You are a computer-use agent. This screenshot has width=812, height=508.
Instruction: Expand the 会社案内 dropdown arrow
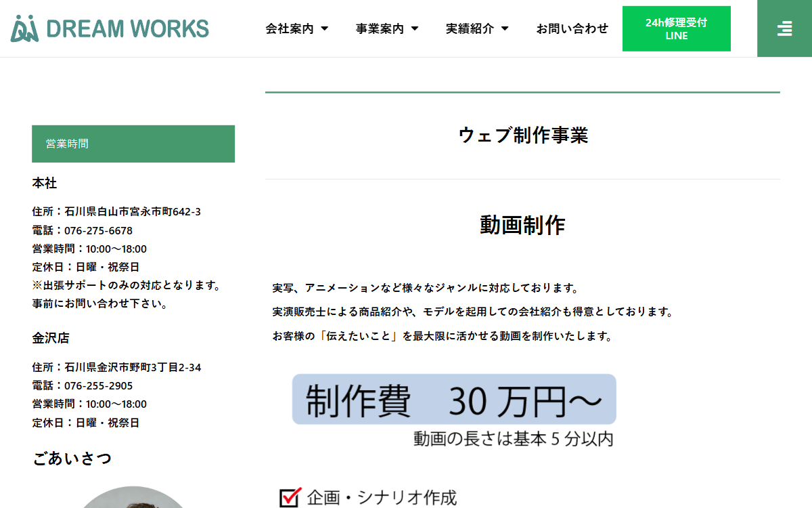point(324,28)
